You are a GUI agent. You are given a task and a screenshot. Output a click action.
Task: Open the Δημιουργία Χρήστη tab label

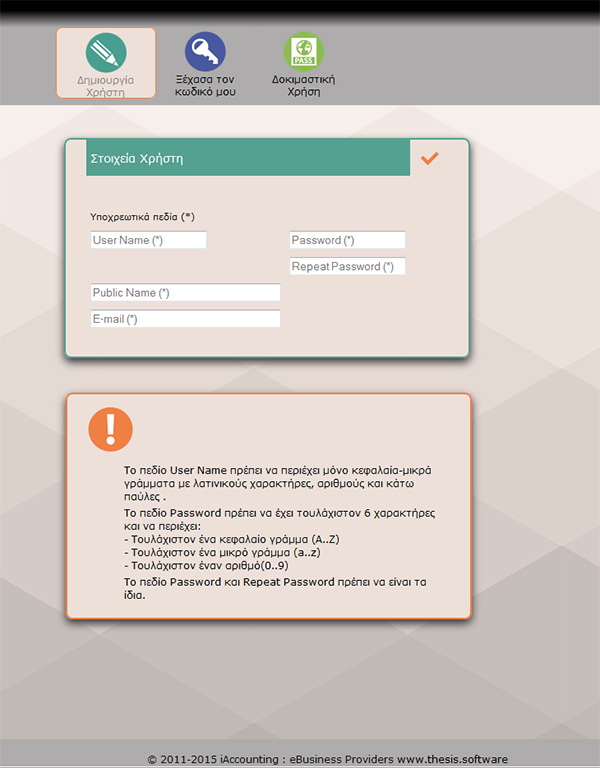[105, 84]
